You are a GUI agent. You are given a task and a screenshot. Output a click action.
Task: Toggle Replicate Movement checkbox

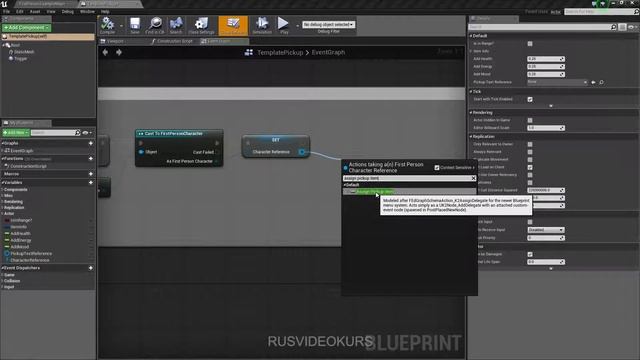point(530,160)
